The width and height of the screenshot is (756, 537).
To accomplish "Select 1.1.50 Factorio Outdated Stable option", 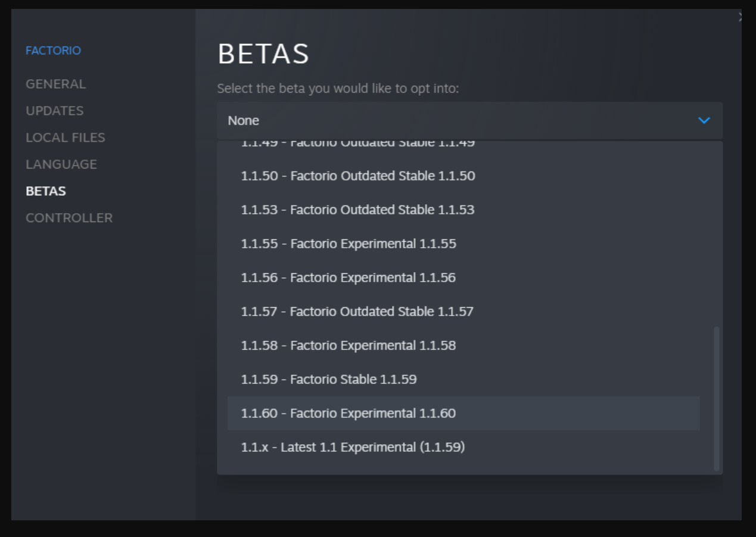I will [463, 176].
